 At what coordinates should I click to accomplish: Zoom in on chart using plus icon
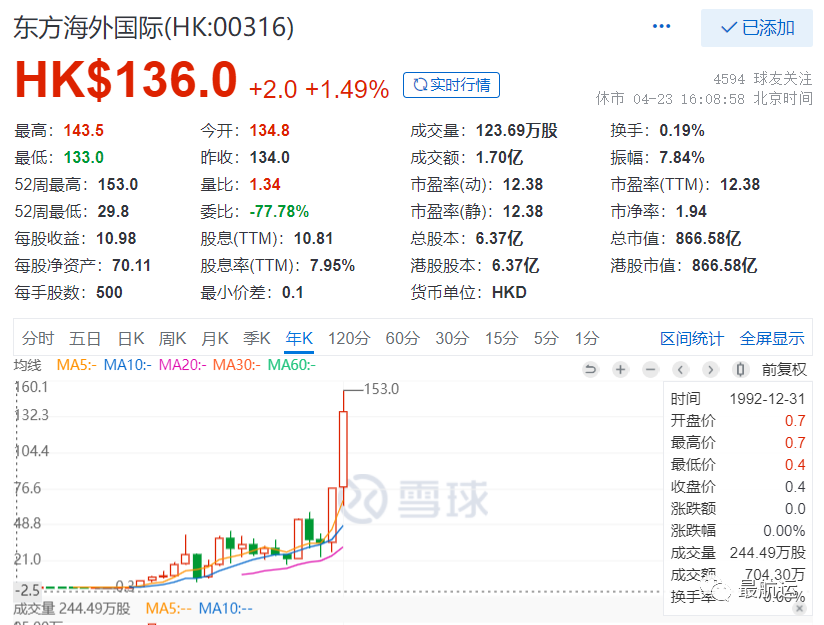(x=620, y=369)
